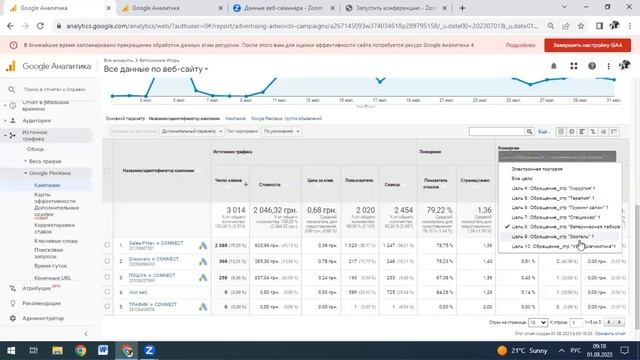Viewport: 640px width, 360px height.
Task: Open Word from the Windows taskbar
Action: (103, 350)
